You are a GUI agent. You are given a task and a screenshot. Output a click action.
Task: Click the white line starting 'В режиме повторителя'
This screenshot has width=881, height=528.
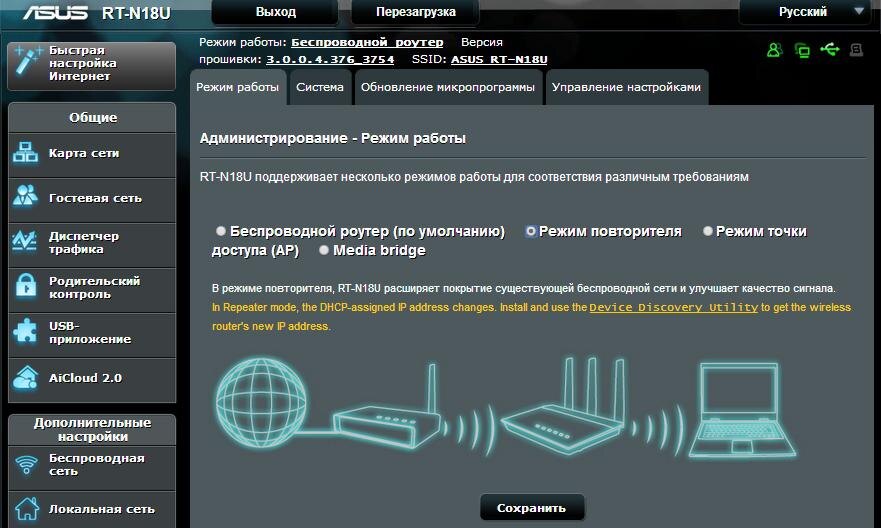click(x=523, y=288)
